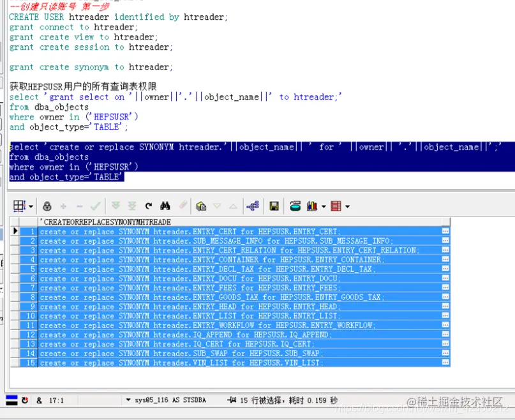515x420 pixels.
Task: Select result row number 15
Action: (29, 363)
